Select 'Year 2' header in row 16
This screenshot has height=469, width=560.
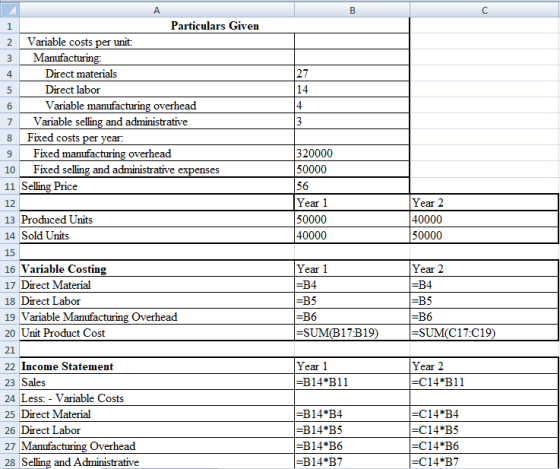point(484,269)
